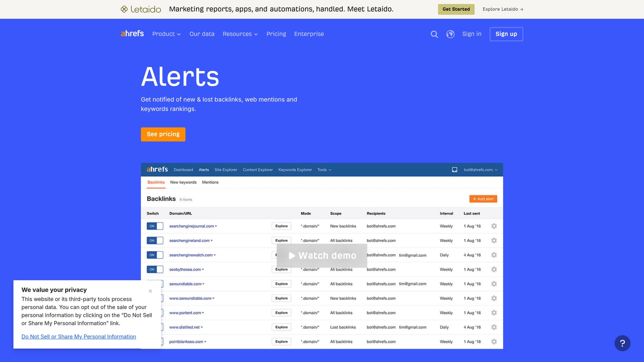644x362 pixels.
Task: Open the help question mark button
Action: 622,343
